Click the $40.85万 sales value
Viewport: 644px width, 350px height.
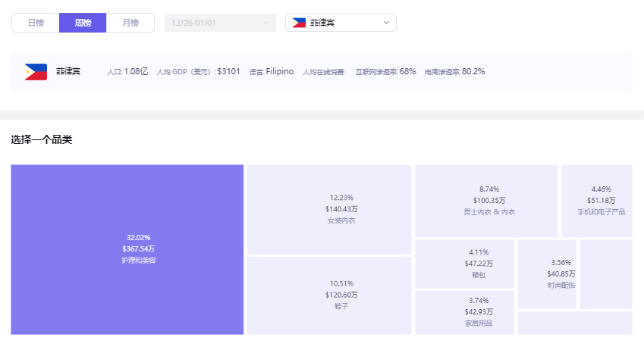coord(561,274)
